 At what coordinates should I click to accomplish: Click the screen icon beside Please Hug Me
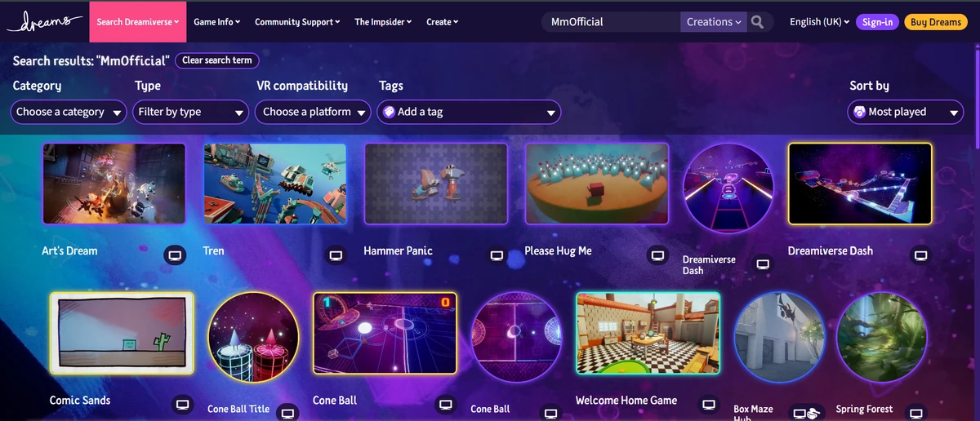click(657, 255)
